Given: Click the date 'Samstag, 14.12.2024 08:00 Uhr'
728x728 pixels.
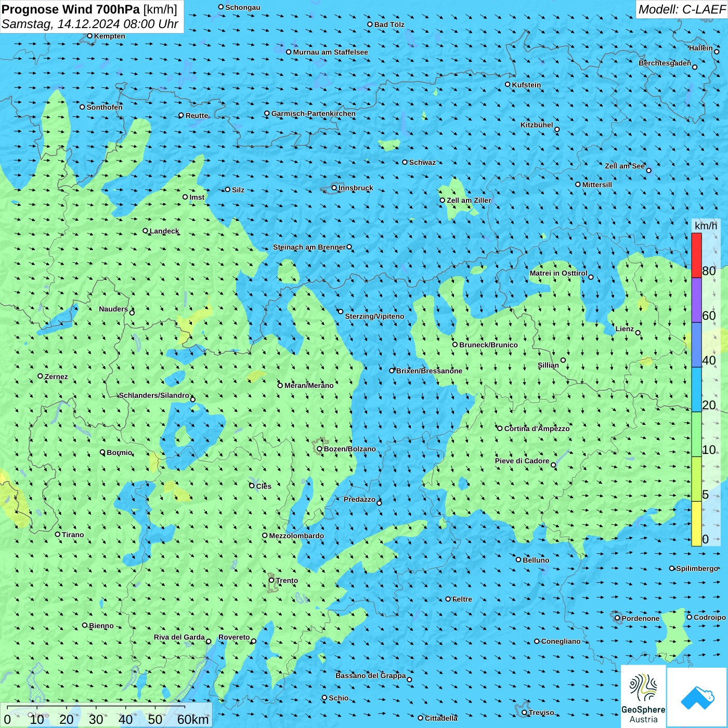Looking at the screenshot, I should (x=90, y=24).
